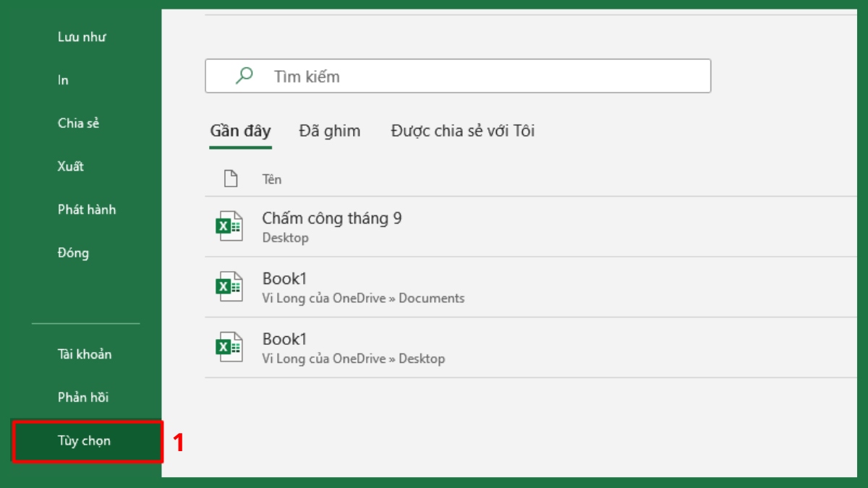Switch to the Gần đây tab
The width and height of the screenshot is (868, 488).
tap(240, 131)
